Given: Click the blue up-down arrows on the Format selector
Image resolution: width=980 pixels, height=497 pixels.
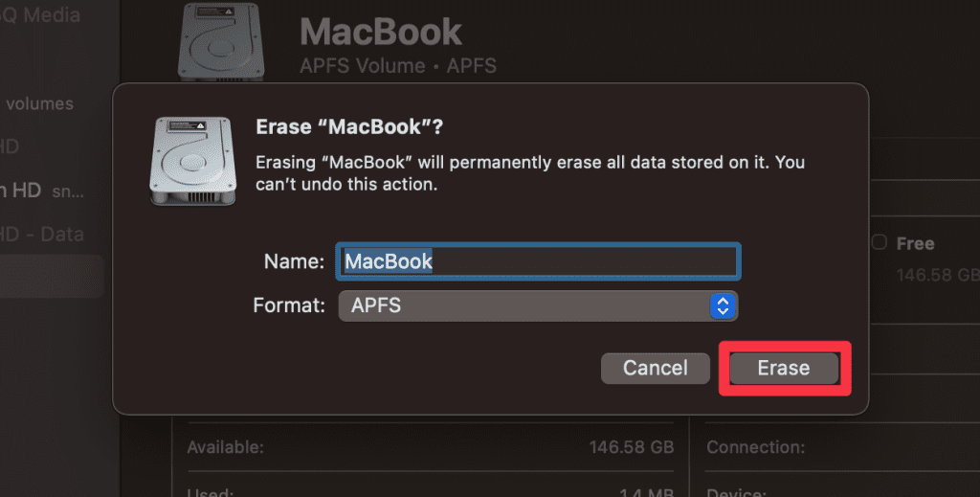Looking at the screenshot, I should point(723,306).
